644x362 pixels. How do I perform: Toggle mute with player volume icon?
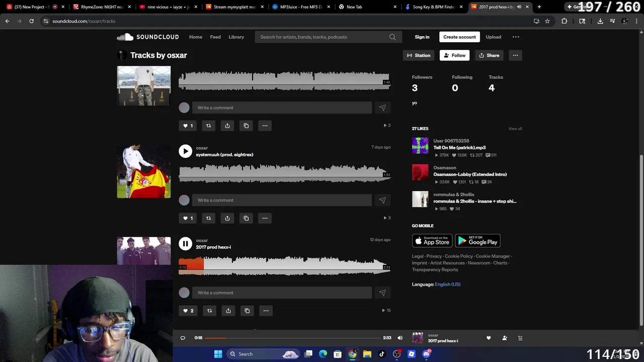(x=400, y=338)
